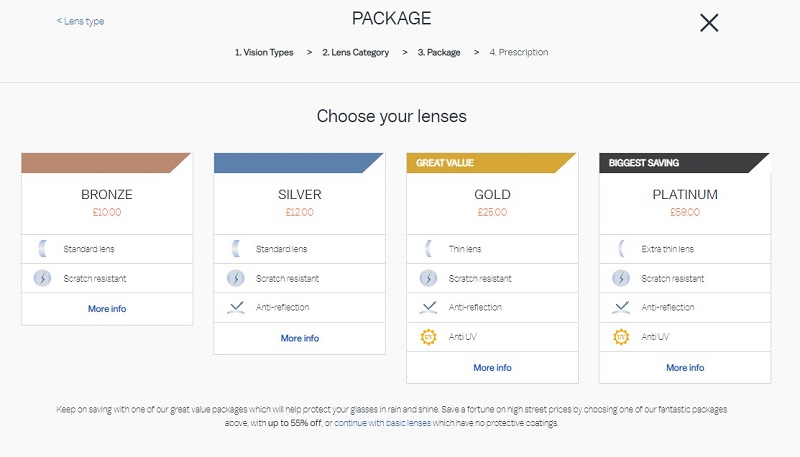Continue with basic lenses link
The image size is (800, 457).
coord(383,423)
